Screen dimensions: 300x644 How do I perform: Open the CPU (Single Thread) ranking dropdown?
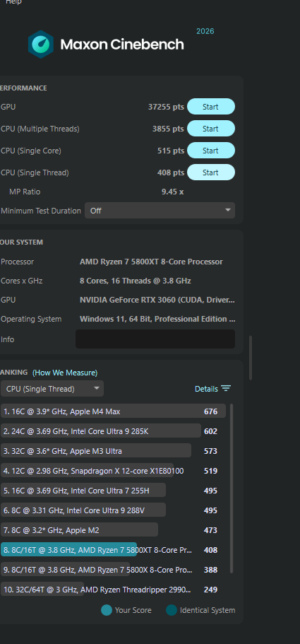pyautogui.click(x=52, y=389)
